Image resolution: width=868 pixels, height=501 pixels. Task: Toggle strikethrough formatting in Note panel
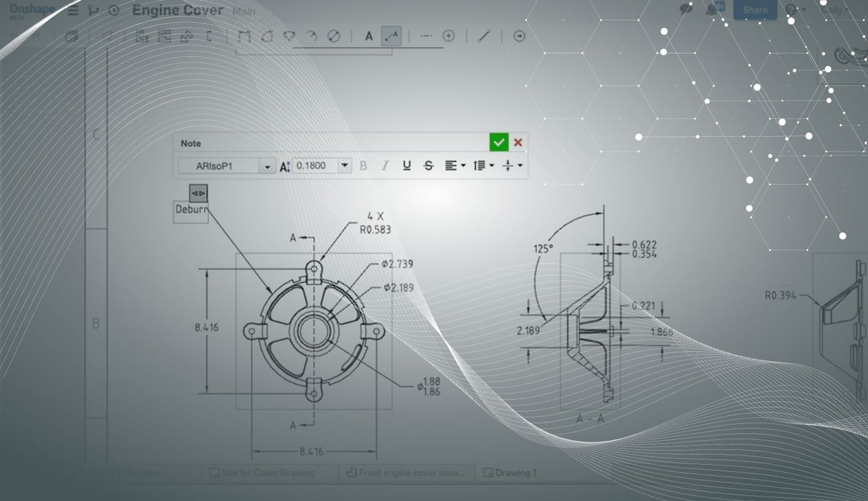(429, 166)
